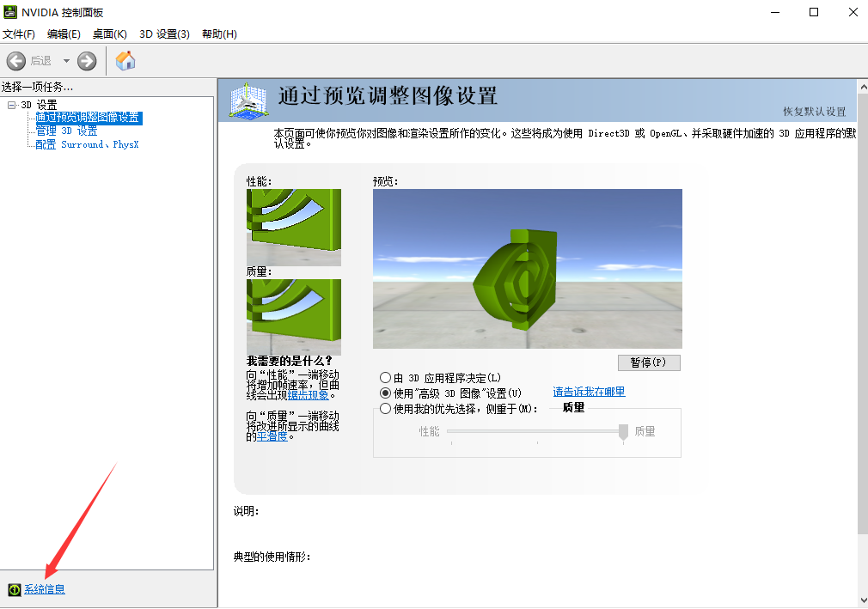Open the 平滑度 link
868x609 pixels.
tap(272, 435)
